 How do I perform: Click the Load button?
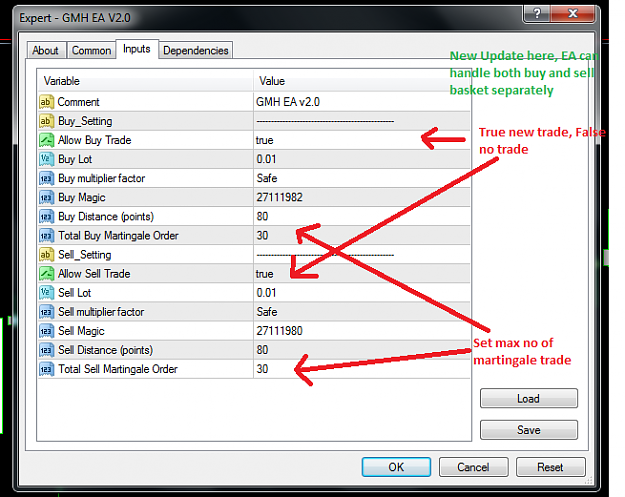click(529, 399)
